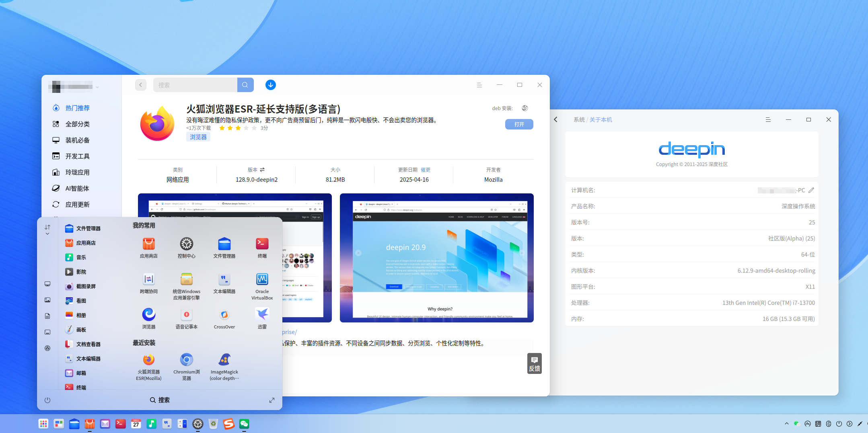This screenshot has height=433, width=868.
Task: Go back in the system settings window
Action: pyautogui.click(x=556, y=119)
